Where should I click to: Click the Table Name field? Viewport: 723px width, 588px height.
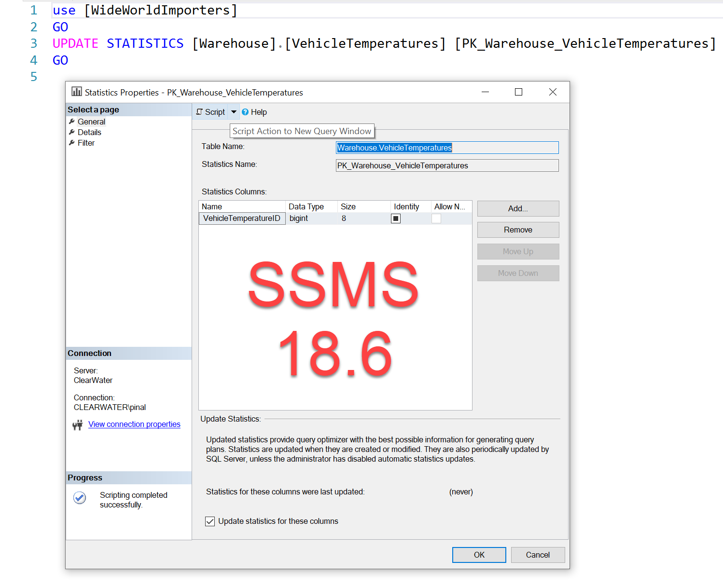point(447,148)
